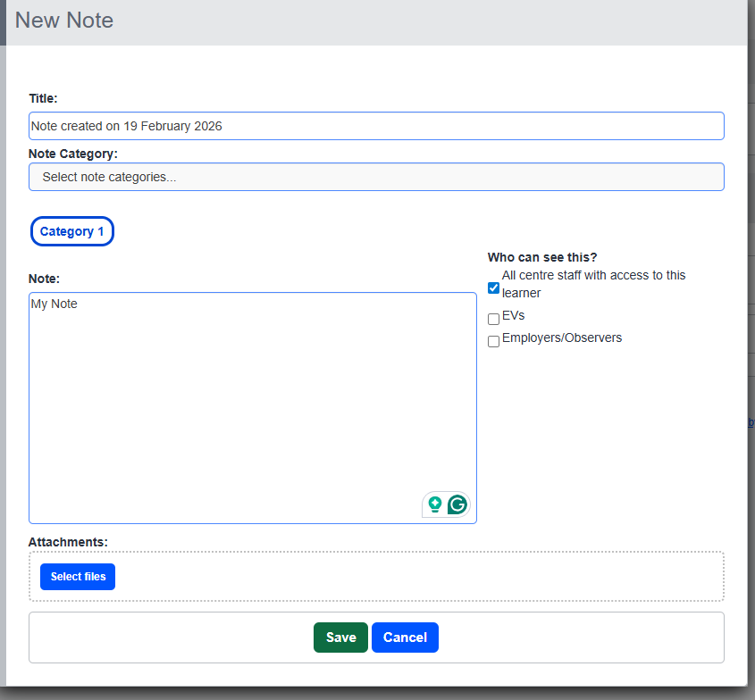The height and width of the screenshot is (700, 755).
Task: Click the Grammarly G icon in note box
Action: (x=457, y=504)
